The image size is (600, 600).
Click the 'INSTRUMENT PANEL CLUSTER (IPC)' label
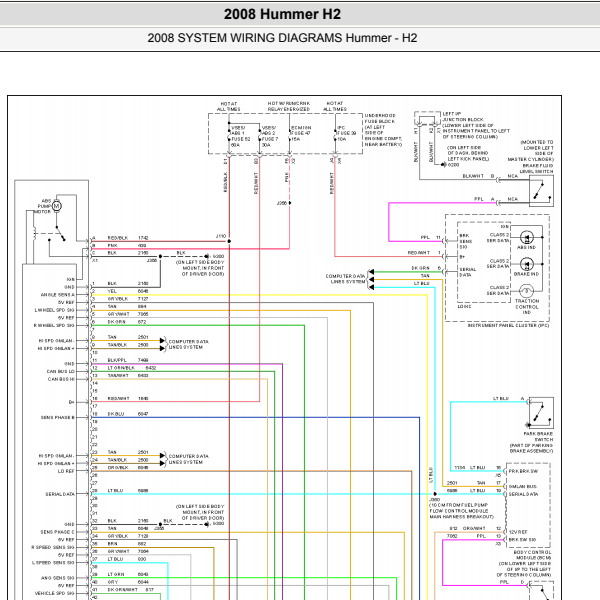[508, 326]
